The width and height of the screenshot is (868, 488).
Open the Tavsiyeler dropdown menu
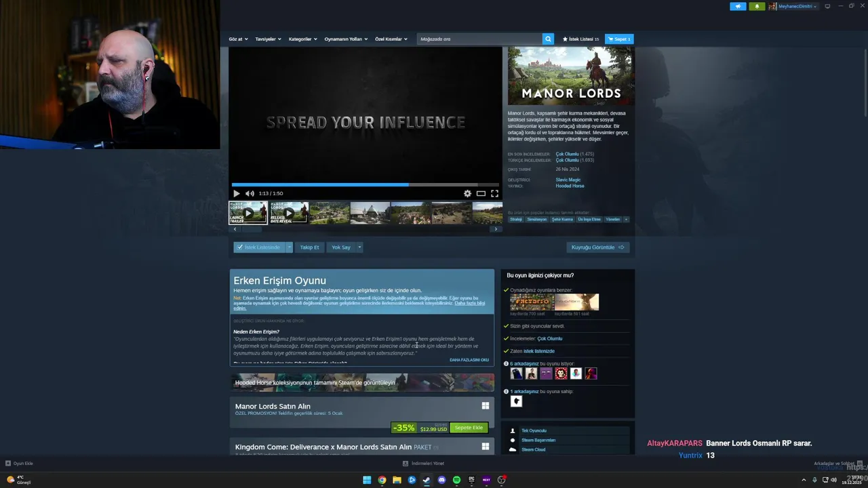[268, 39]
